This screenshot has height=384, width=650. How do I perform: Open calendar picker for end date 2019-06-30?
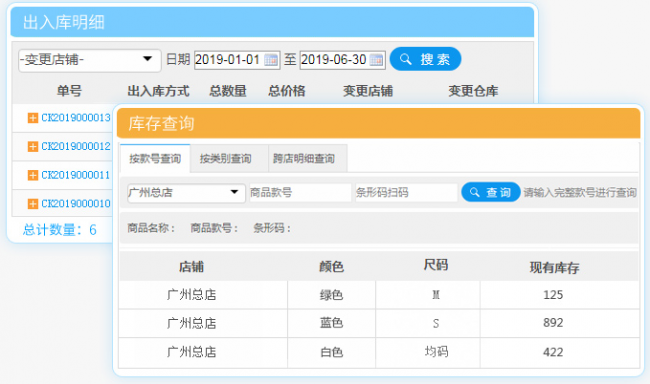[x=376, y=60]
